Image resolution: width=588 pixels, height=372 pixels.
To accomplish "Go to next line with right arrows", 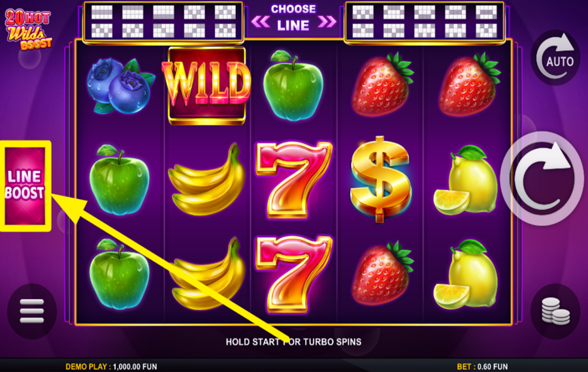I will (x=327, y=22).
